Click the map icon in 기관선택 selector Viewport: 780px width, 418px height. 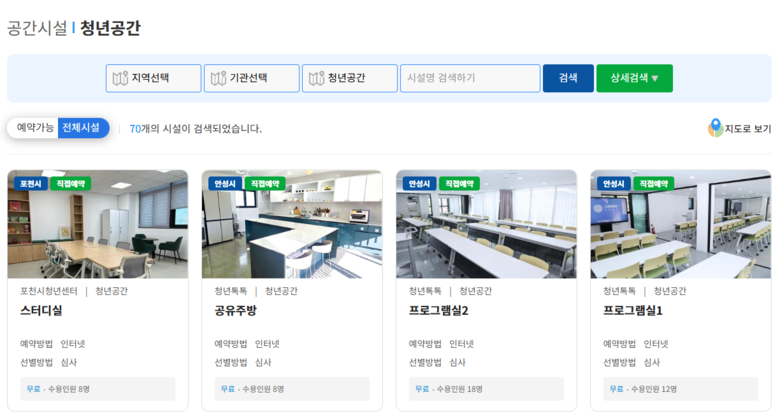click(218, 79)
